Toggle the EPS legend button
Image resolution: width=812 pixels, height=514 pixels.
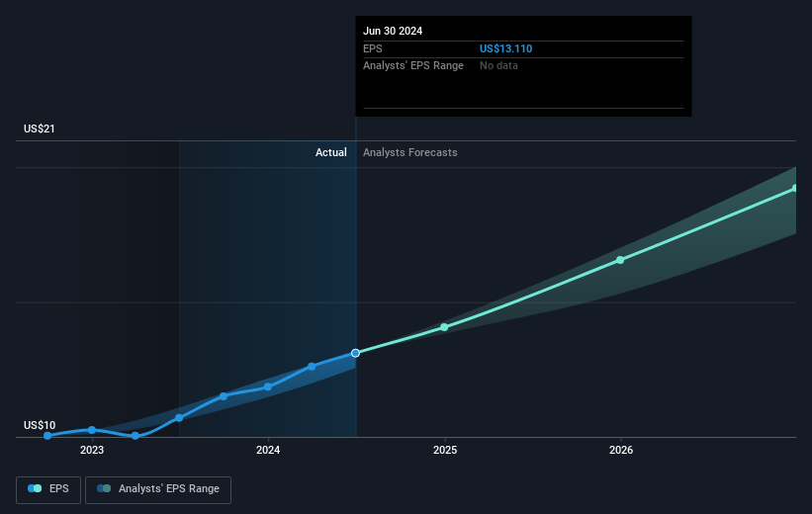coord(48,489)
